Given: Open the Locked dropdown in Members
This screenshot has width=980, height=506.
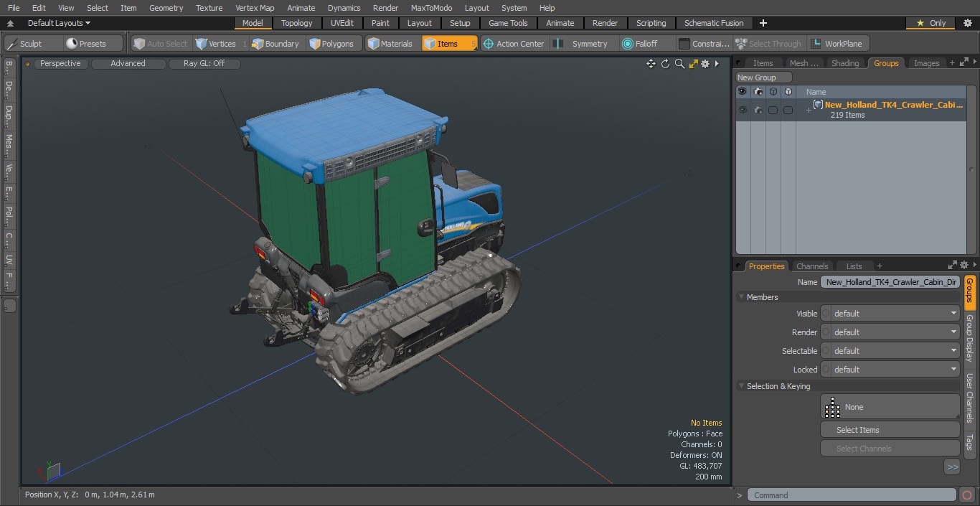Looking at the screenshot, I should point(895,370).
